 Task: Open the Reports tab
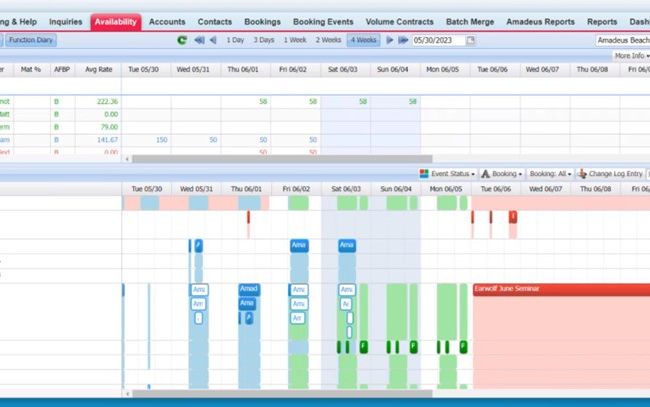(602, 22)
